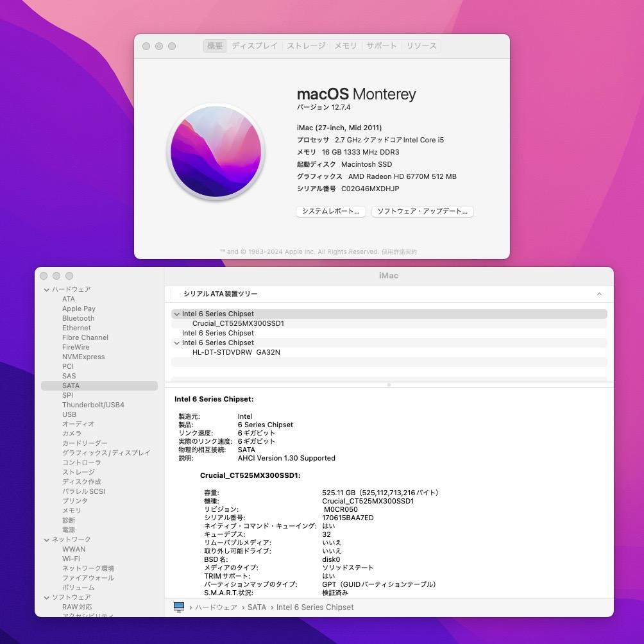Select Thunderbolt/USB4 in the sidebar
Image resolution: width=644 pixels, height=644 pixels.
pos(93,405)
